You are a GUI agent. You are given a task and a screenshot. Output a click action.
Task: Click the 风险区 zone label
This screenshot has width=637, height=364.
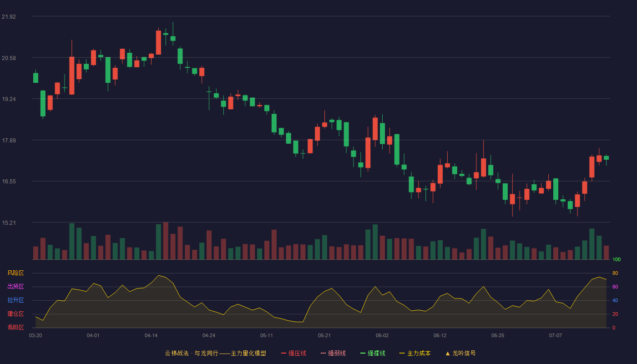15,273
